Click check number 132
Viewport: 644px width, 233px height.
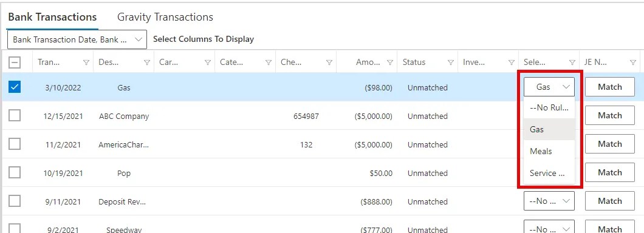point(306,145)
